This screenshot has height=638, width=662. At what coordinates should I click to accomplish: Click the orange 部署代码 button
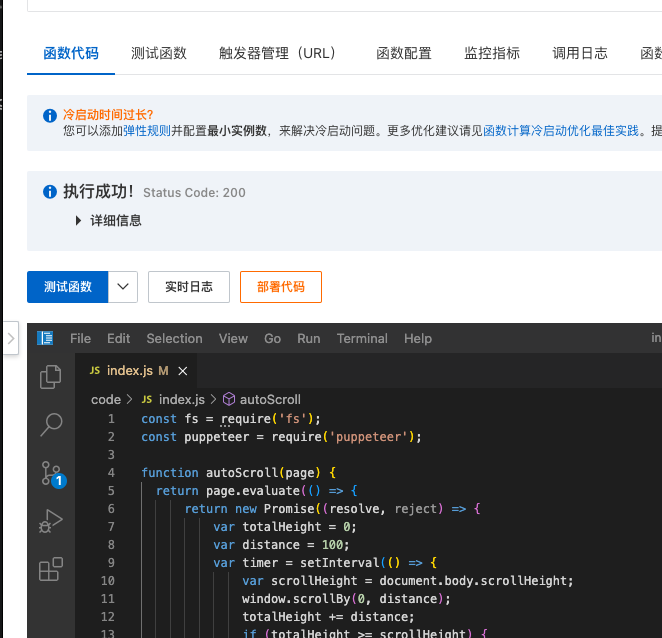click(x=281, y=287)
